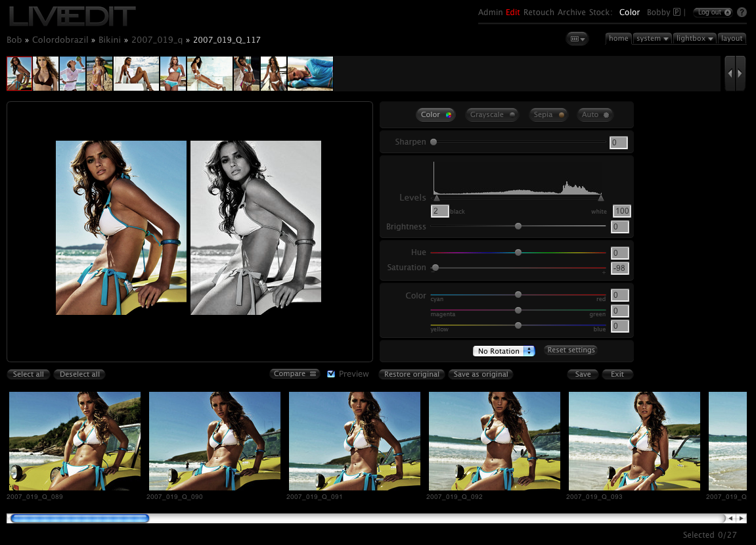756x545 pixels.
Task: Click the blue horizontal scrollbar thumb
Action: 79,518
